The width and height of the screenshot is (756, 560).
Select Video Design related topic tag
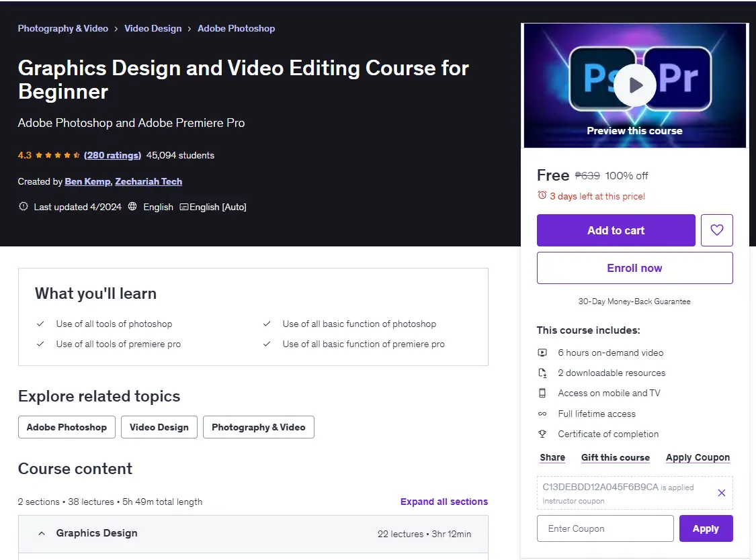point(159,427)
